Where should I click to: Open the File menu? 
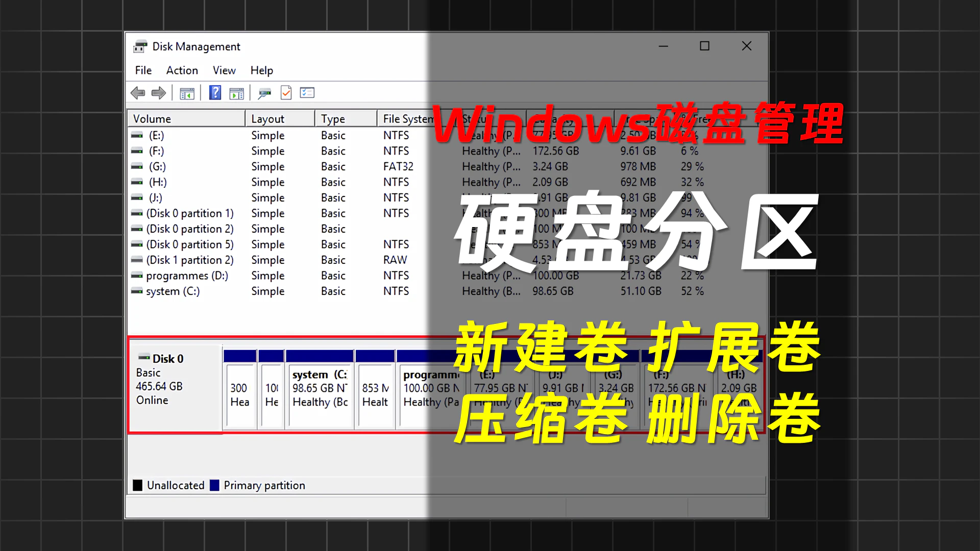click(143, 70)
